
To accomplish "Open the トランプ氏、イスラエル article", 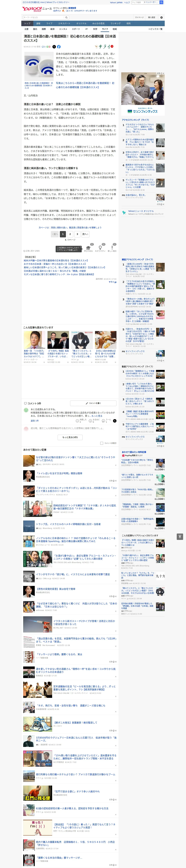I will (x=68, y=524).
